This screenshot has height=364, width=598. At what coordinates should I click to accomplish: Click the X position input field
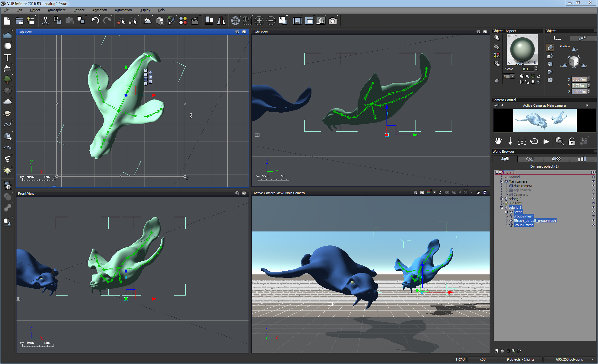[579, 79]
